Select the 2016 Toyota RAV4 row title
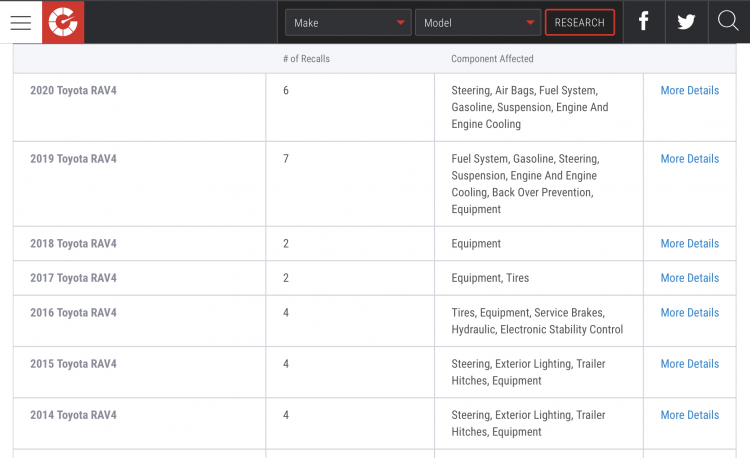The image size is (750, 458). (x=73, y=313)
